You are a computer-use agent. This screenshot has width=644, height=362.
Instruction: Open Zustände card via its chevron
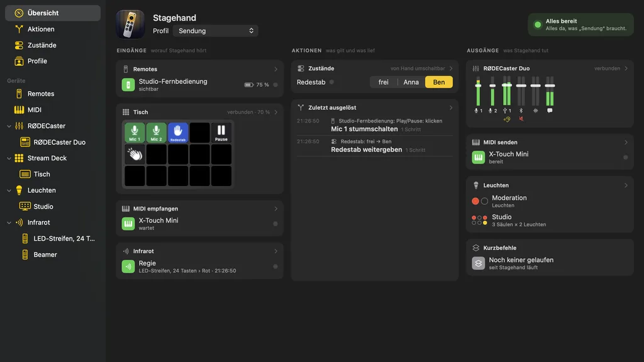tap(451, 69)
